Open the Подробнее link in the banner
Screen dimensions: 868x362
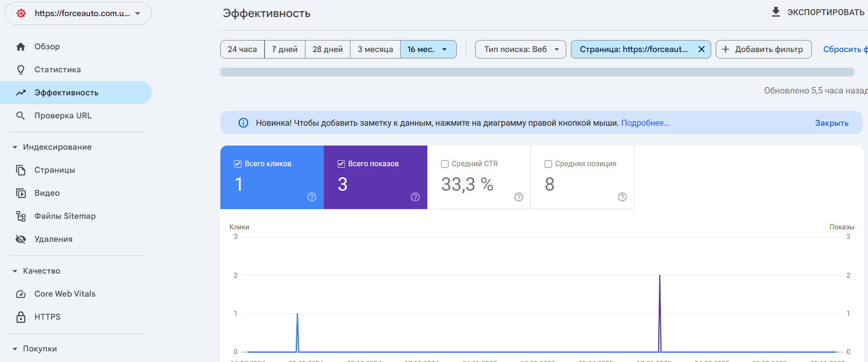coord(645,123)
